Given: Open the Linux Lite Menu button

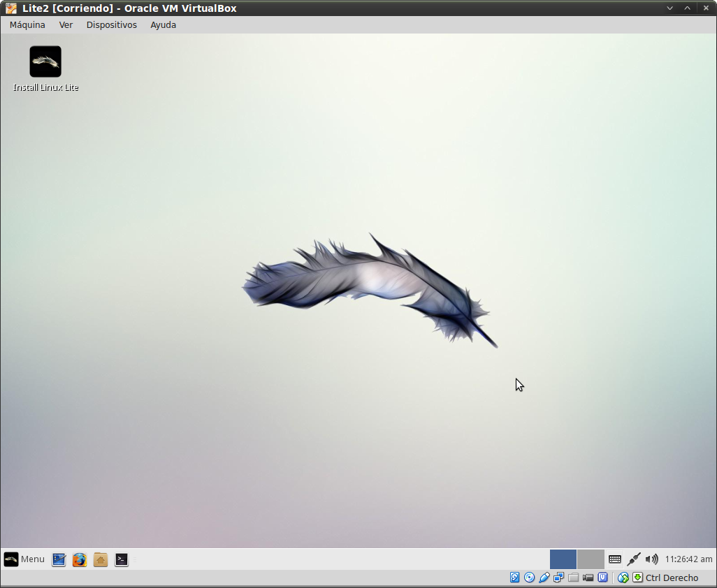Looking at the screenshot, I should point(24,559).
